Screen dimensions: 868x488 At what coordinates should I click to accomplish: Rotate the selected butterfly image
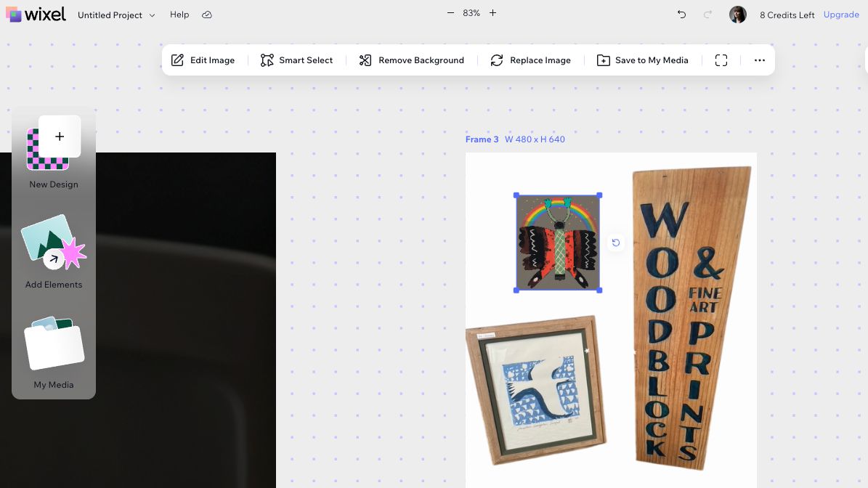tap(616, 243)
